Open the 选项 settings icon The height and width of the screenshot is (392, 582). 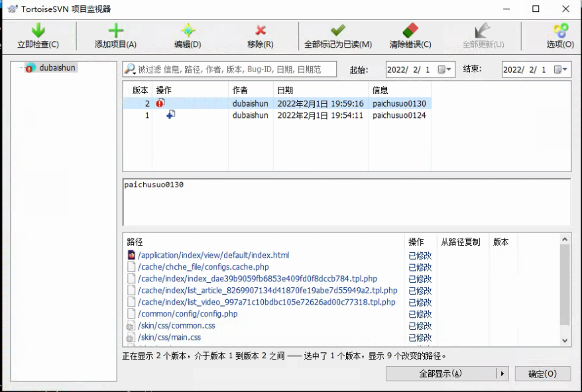560,30
